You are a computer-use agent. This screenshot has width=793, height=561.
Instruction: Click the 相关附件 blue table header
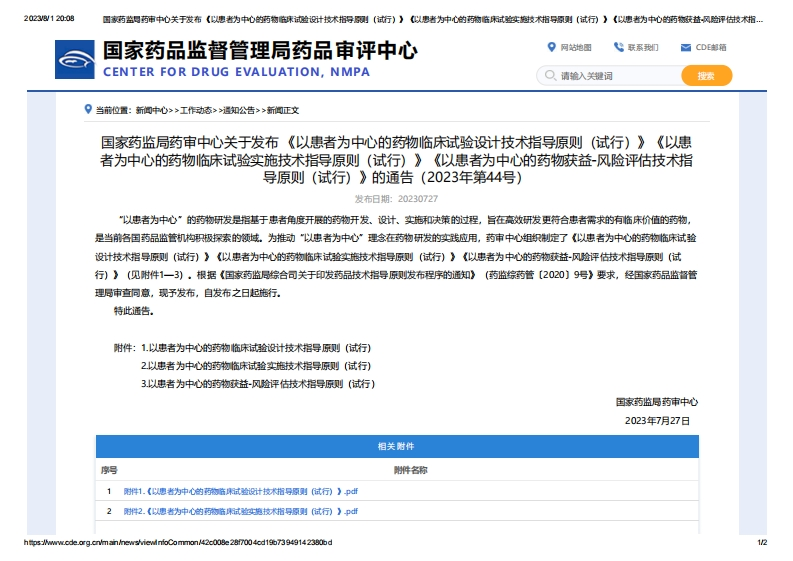396,446
